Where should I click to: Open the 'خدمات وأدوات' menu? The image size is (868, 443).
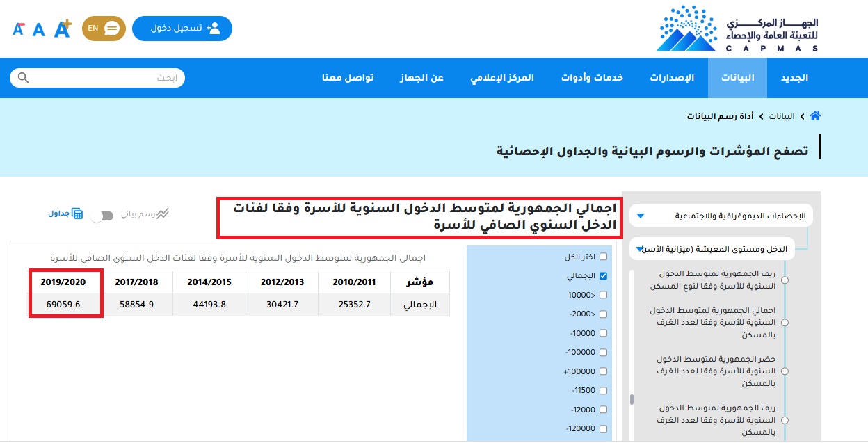592,78
